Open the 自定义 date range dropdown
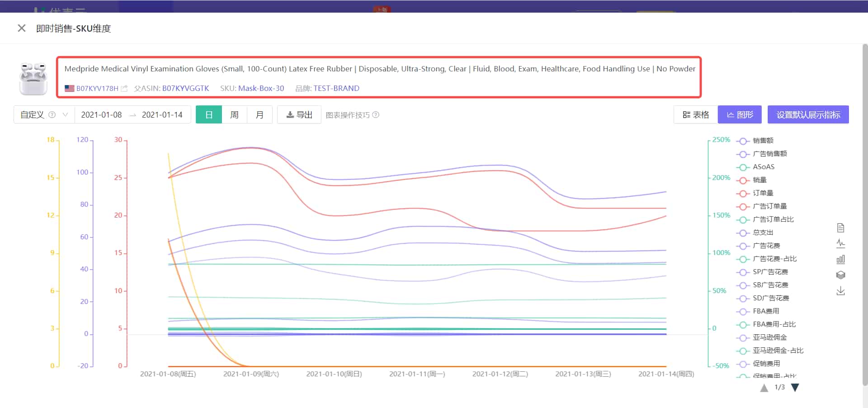This screenshot has width=868, height=408. click(65, 115)
